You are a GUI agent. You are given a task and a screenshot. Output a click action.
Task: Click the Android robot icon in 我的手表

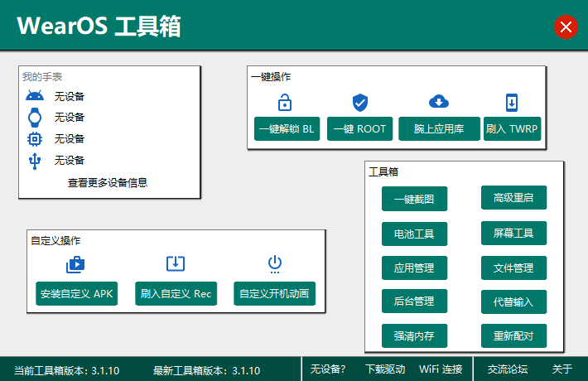coord(35,96)
